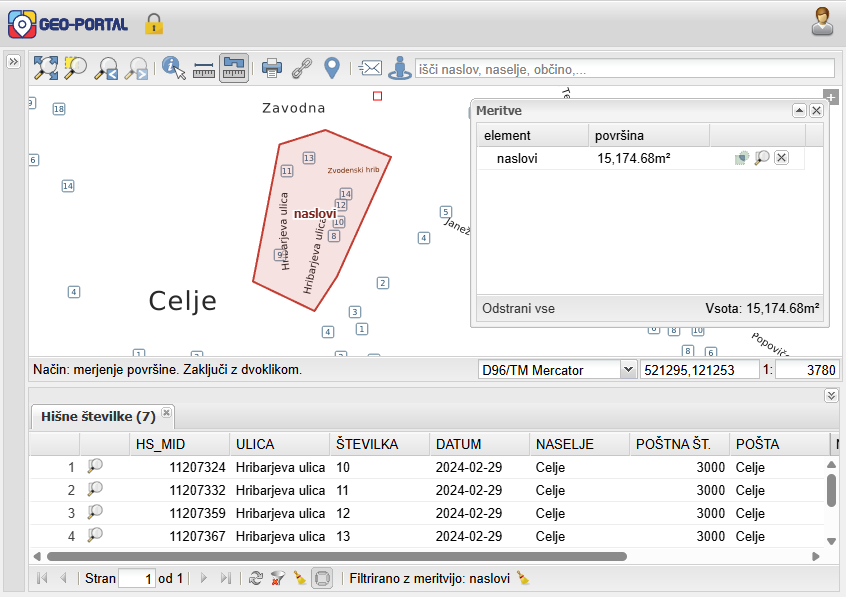Viewport: 846px width, 597px height.
Task: Remove the naslovi measurement row
Action: 781,158
